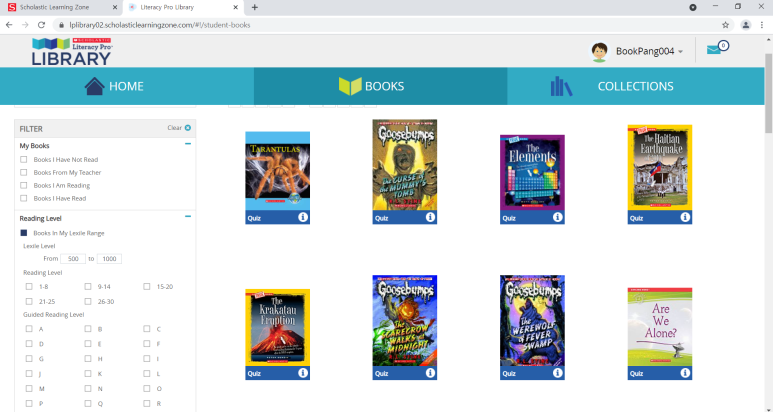Check reading level 9-14
The image size is (773, 412).
pyautogui.click(x=88, y=286)
